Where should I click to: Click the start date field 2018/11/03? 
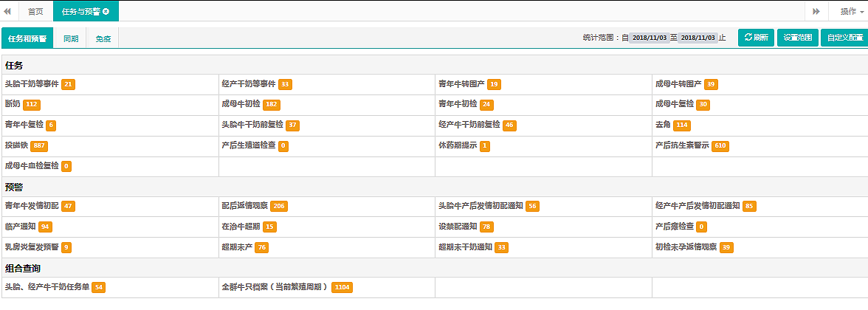[649, 38]
